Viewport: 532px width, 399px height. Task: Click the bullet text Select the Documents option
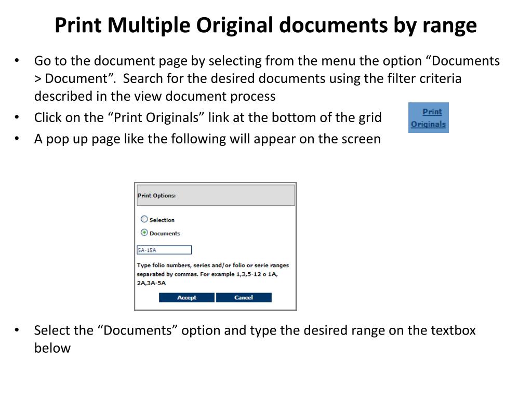[255, 339]
